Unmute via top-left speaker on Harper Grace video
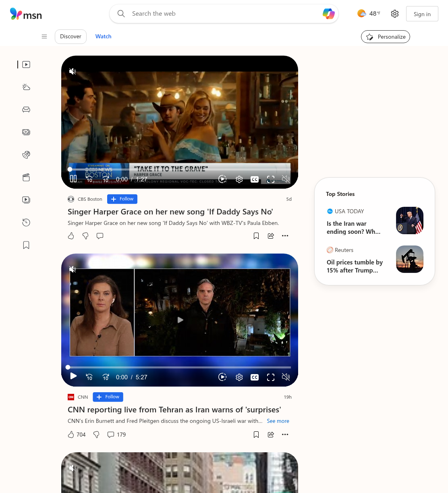This screenshot has width=448, height=493. [73, 71]
